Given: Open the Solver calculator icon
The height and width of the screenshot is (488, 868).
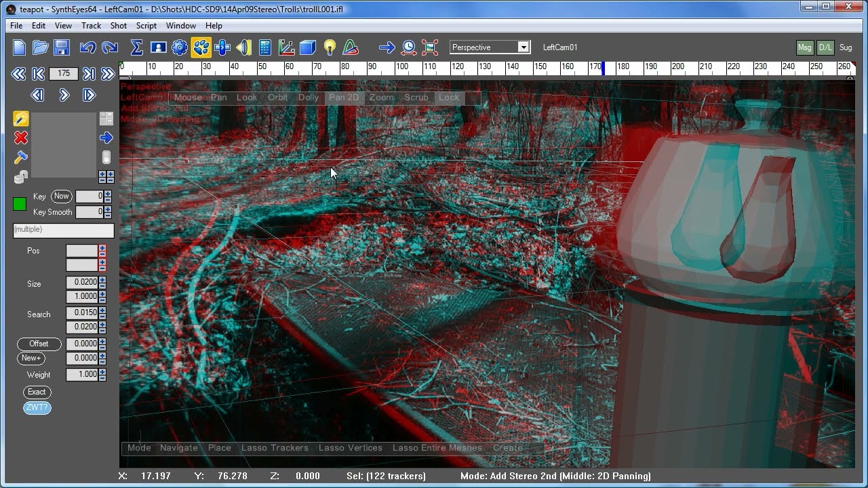Looking at the screenshot, I should pos(265,47).
